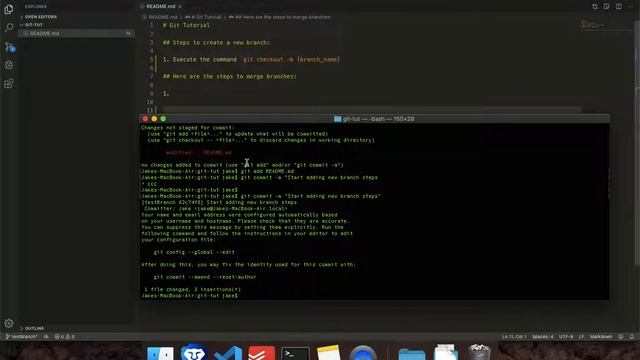Screen dimensions: 640x360
Task: Change the Markdown language mode
Action: (601, 337)
